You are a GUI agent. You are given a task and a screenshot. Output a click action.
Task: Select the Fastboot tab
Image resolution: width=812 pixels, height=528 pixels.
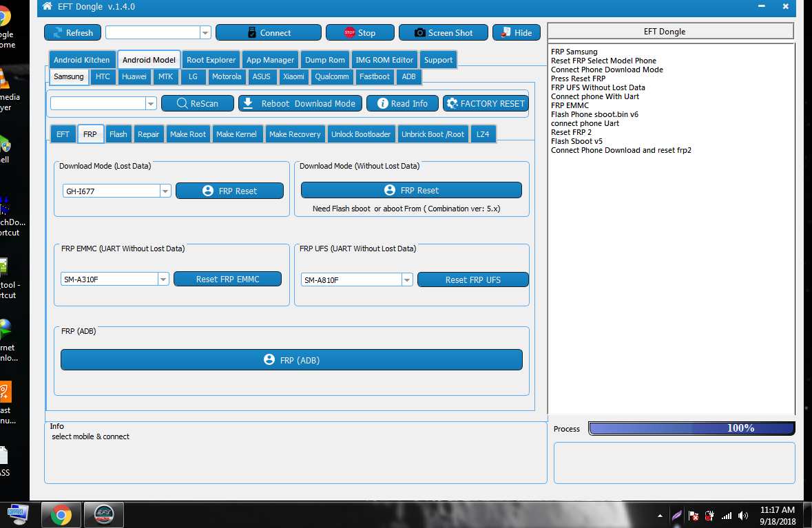375,76
